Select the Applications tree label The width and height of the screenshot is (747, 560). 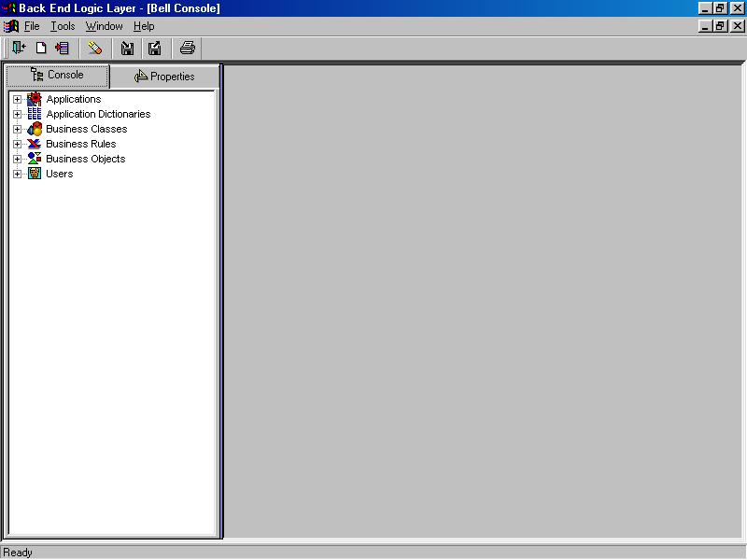74,99
